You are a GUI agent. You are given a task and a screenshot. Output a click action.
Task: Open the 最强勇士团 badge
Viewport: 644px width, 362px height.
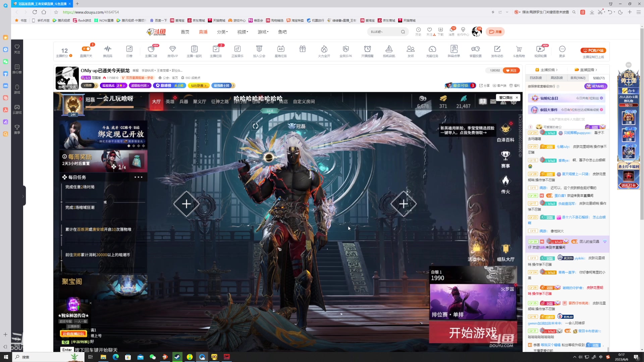click(223, 85)
